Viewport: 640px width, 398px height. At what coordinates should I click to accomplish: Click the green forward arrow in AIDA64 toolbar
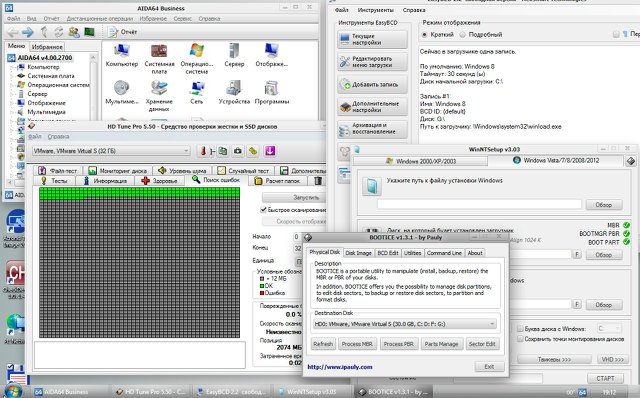tap(28, 32)
